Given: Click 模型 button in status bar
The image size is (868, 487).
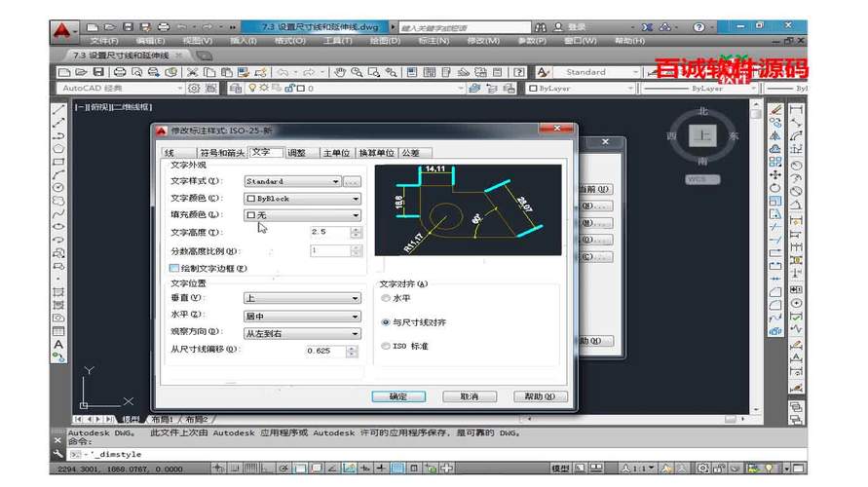Looking at the screenshot, I should pyautogui.click(x=560, y=468).
